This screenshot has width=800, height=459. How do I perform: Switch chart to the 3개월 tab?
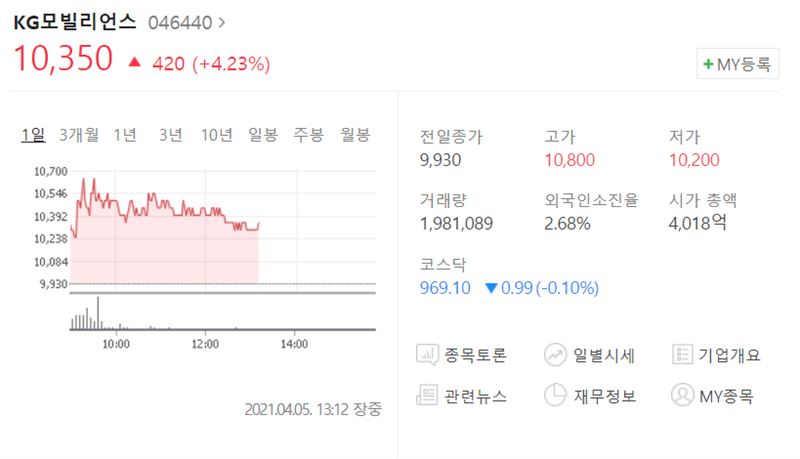[79, 135]
